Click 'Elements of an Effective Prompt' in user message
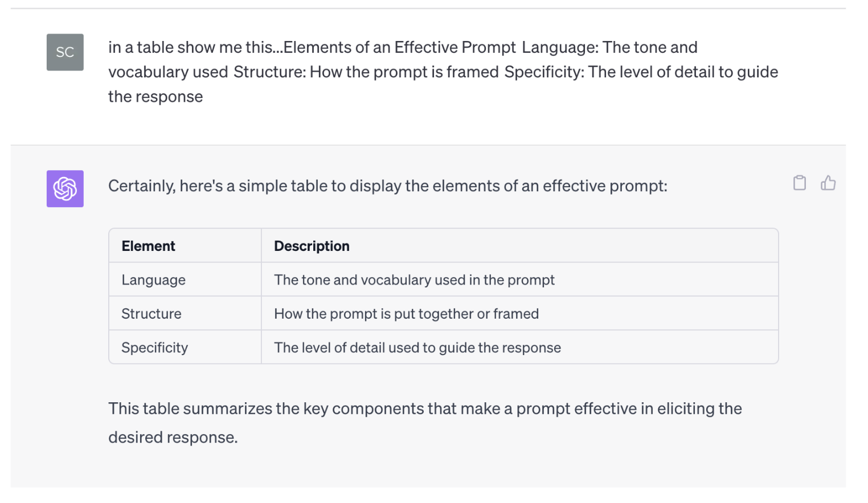Screen dimensions: 868x503 click(x=400, y=47)
